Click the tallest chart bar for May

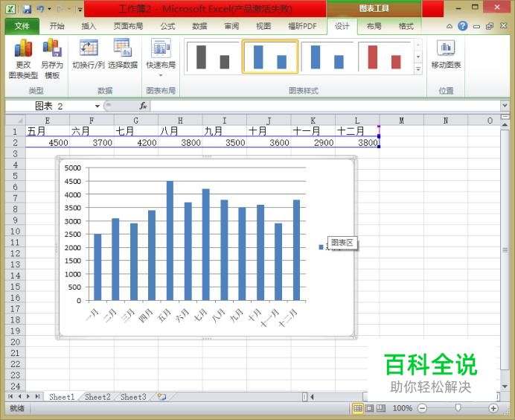[170, 241]
